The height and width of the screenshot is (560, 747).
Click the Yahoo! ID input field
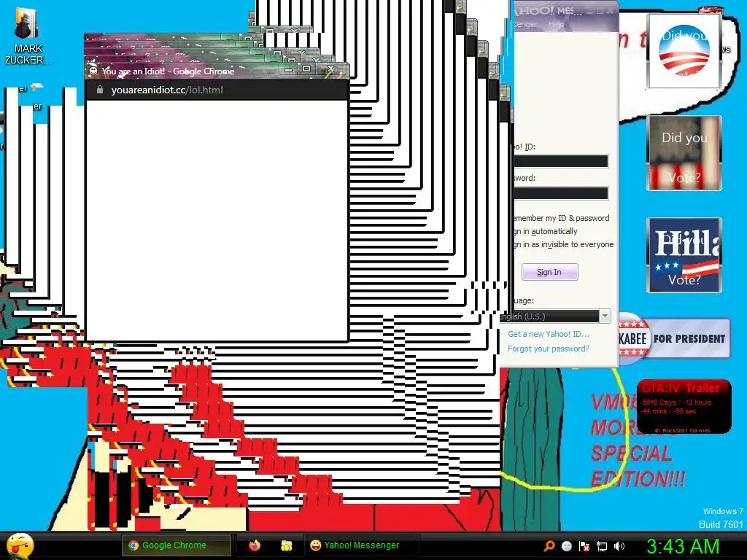click(561, 161)
